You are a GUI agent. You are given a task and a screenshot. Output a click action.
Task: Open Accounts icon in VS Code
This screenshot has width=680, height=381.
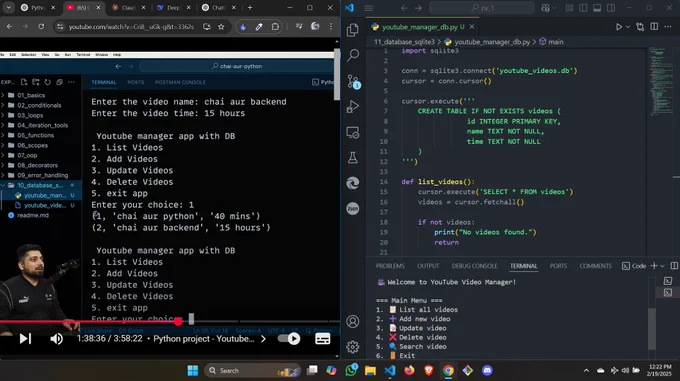353,322
